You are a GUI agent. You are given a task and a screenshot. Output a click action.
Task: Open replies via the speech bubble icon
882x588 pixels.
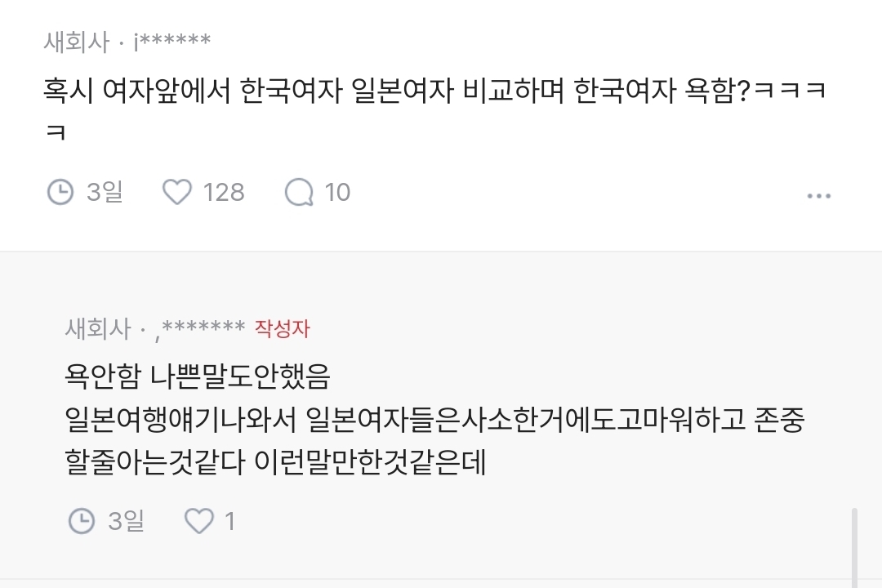tap(299, 193)
